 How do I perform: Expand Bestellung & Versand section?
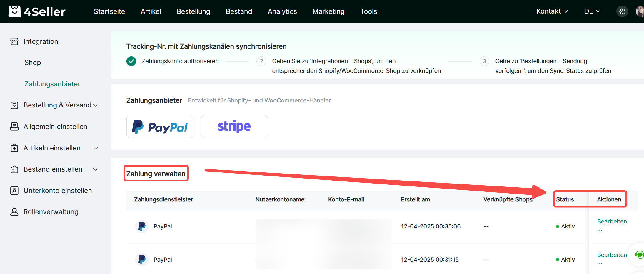tap(96, 105)
